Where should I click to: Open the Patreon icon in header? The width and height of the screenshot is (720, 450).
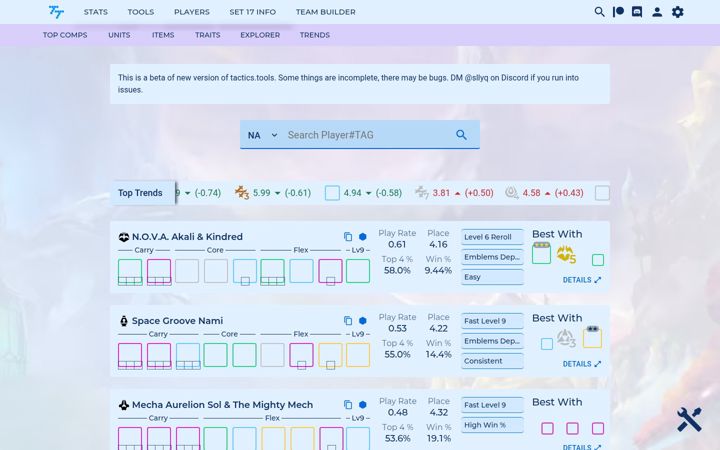coord(618,12)
